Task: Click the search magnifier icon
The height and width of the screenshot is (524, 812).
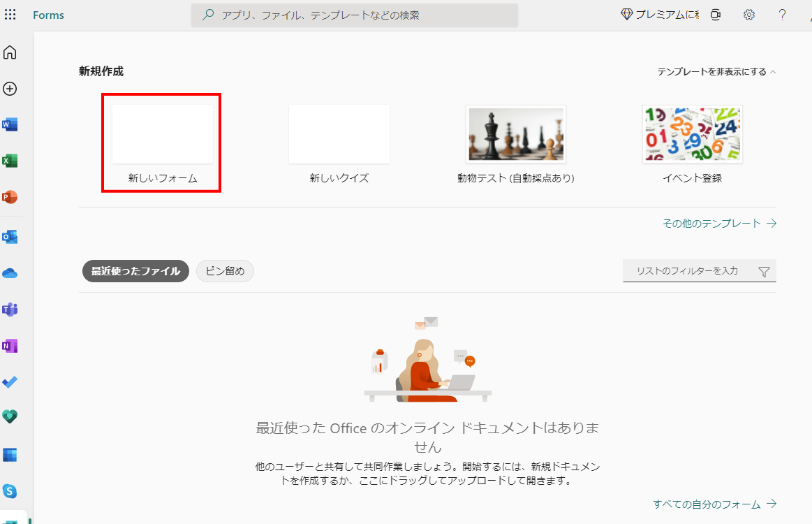Action: [x=208, y=15]
